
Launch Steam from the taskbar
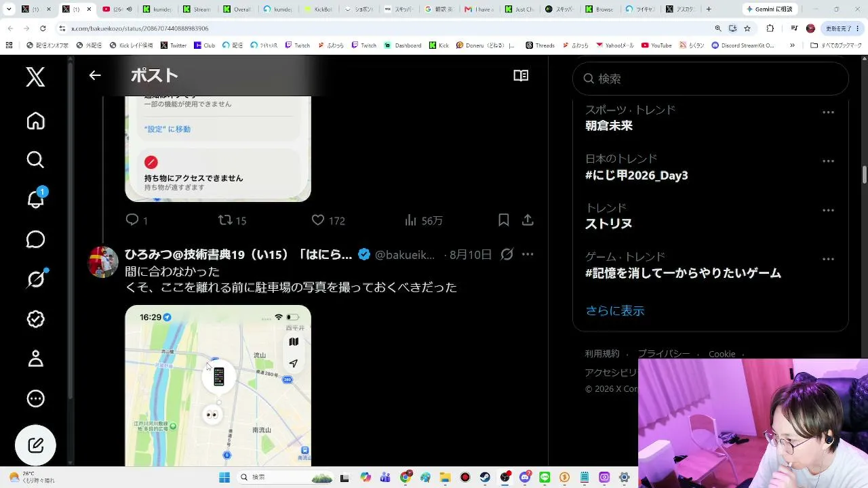(485, 477)
